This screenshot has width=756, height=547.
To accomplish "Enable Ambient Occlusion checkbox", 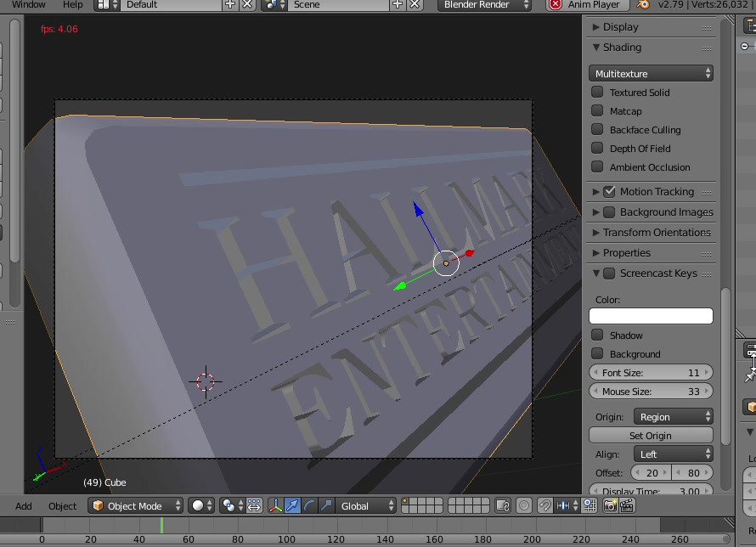I will [597, 166].
